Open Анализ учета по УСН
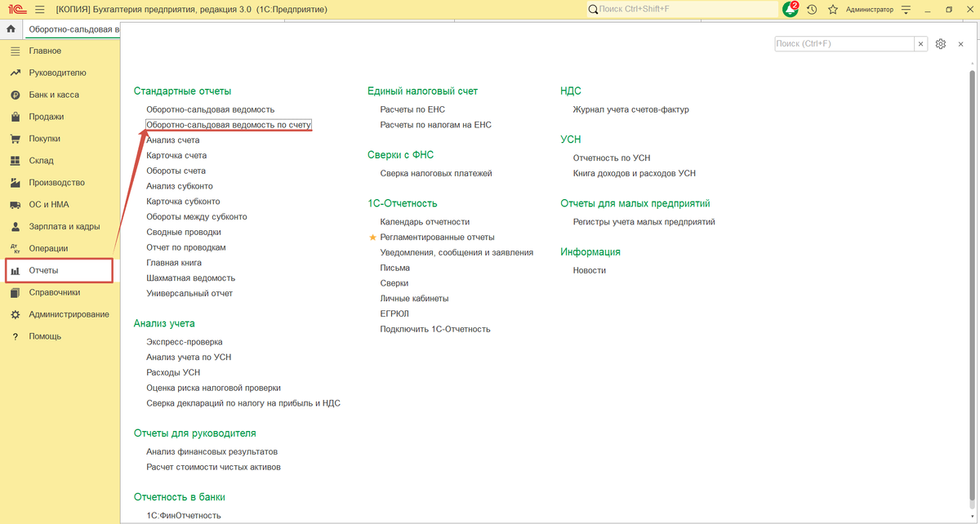 click(189, 357)
